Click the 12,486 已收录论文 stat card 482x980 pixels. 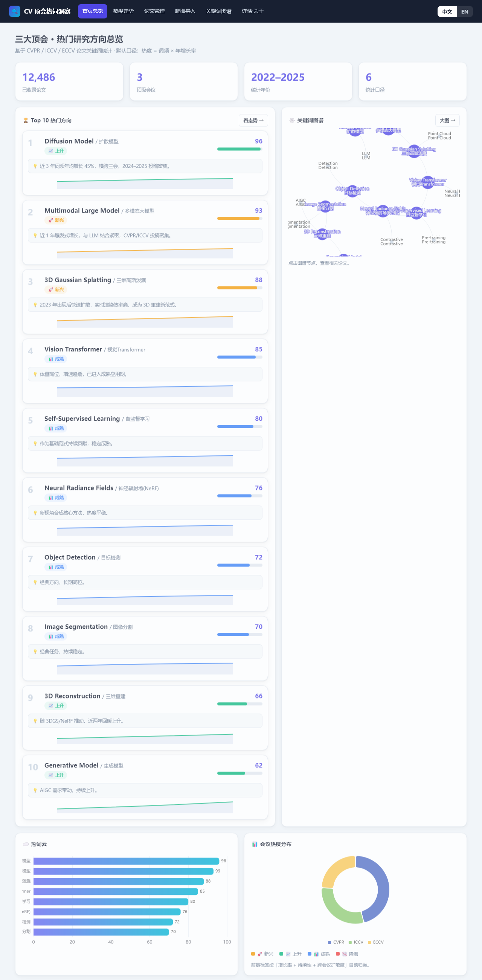coord(69,81)
